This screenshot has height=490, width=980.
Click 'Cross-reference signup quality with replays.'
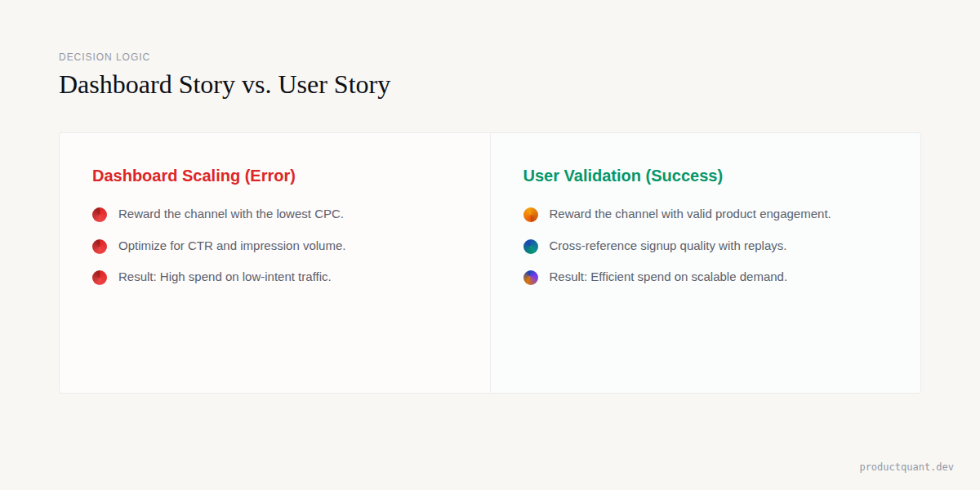pyautogui.click(x=668, y=246)
